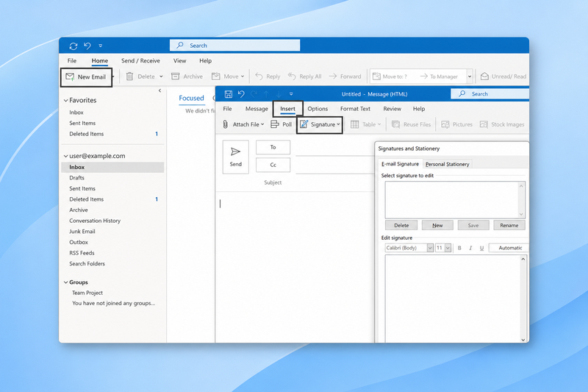This screenshot has height=392, width=588.
Task: Click the Send/Receive sync icon in the title bar
Action: 73,46
